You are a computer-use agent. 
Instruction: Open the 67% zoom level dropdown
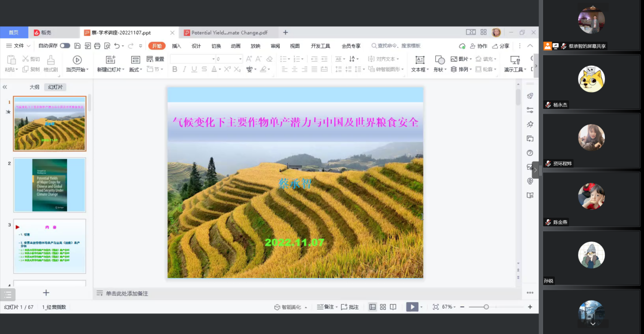click(x=449, y=307)
